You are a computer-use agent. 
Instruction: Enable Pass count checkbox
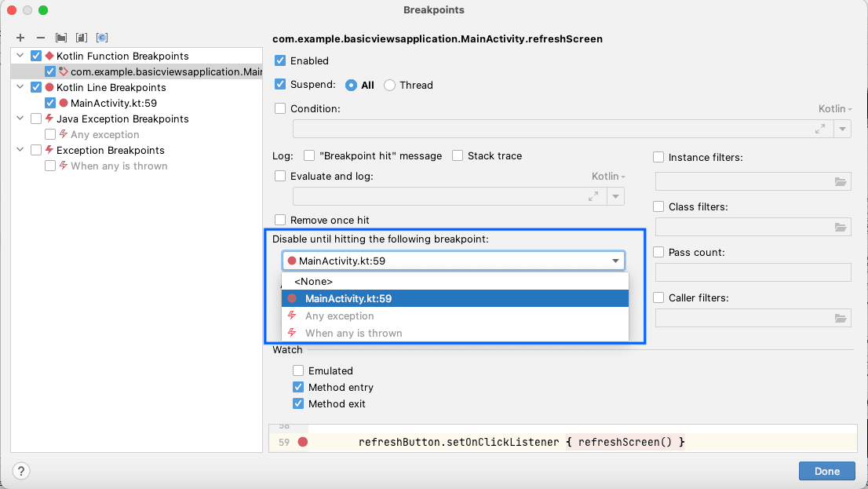(658, 252)
